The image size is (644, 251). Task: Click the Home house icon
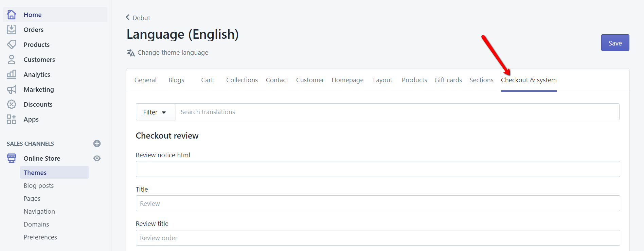[12, 15]
